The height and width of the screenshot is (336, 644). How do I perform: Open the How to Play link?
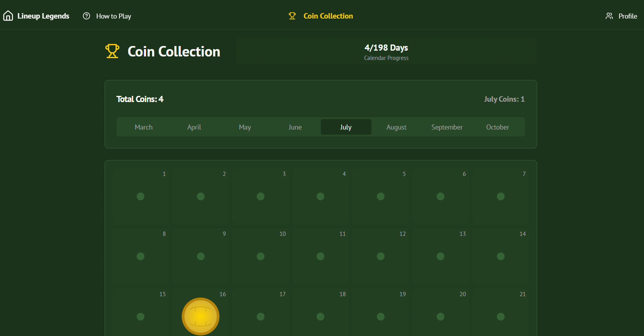114,16
